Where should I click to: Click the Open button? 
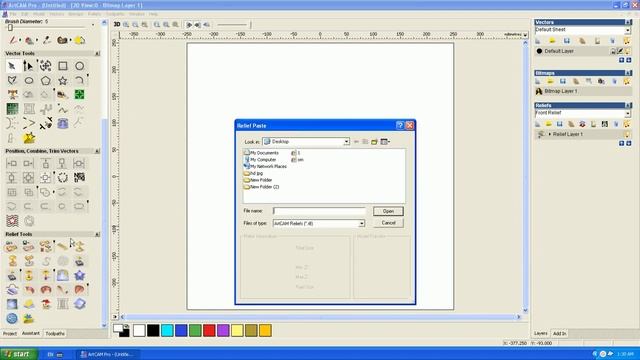388,211
